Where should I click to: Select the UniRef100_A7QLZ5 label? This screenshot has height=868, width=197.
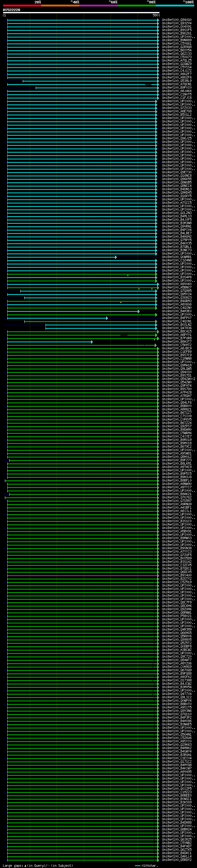[x=176, y=61]
